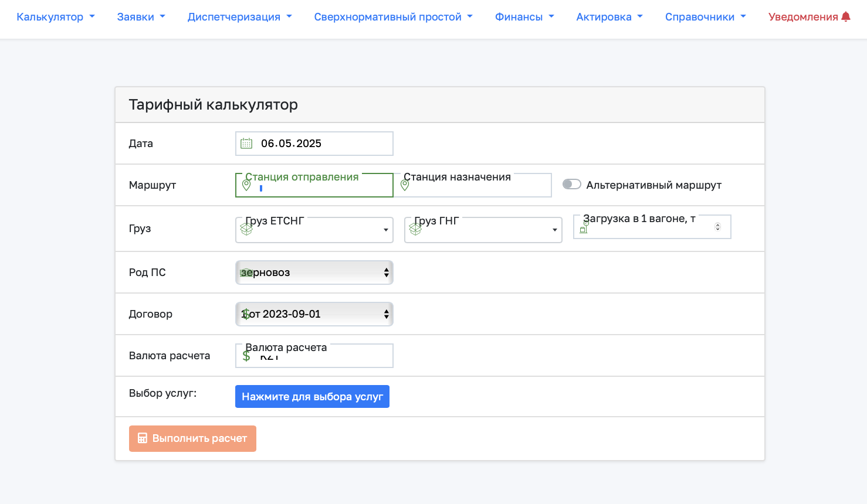Click the Тарифный калькулятор heading

coord(214,105)
